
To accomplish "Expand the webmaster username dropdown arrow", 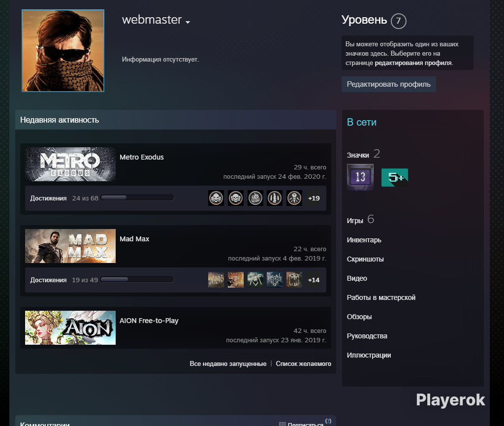I will point(188,22).
